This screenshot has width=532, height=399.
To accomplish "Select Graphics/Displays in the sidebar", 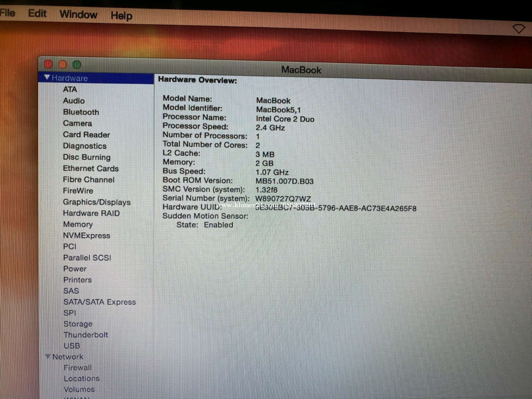I will point(97,202).
